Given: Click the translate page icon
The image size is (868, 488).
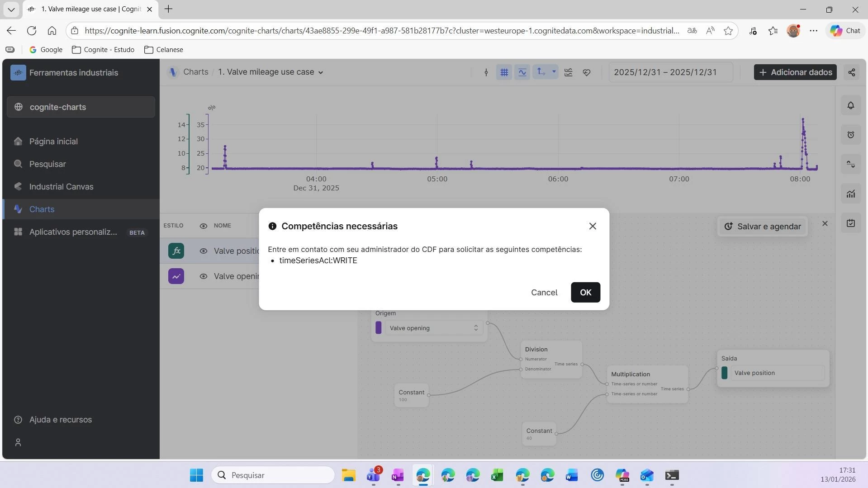Looking at the screenshot, I should click(692, 31).
